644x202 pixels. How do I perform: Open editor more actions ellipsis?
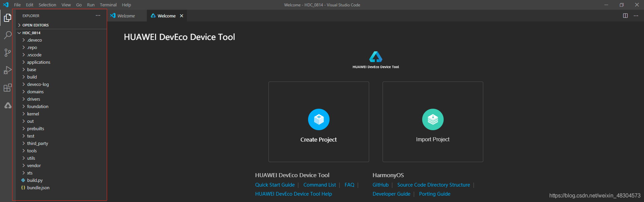tap(636, 16)
